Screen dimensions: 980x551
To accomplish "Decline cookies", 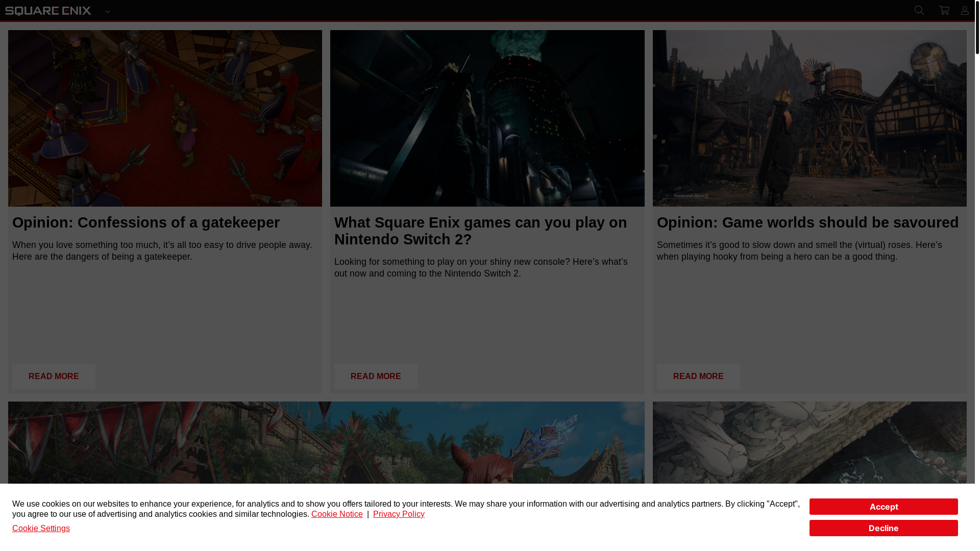I will [x=884, y=528].
